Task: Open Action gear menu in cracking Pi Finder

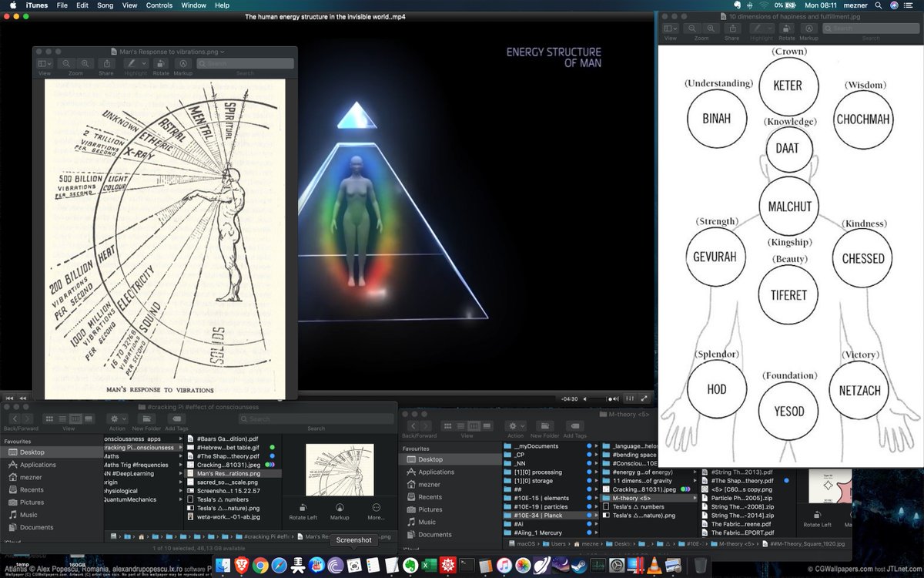Action: [117, 418]
